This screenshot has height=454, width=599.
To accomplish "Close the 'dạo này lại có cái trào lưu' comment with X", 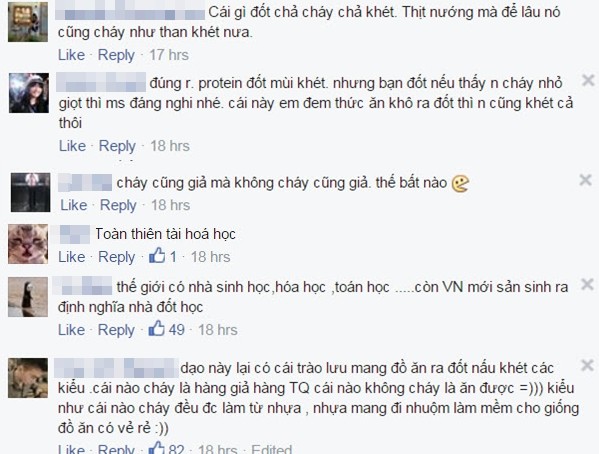I will pos(587,365).
